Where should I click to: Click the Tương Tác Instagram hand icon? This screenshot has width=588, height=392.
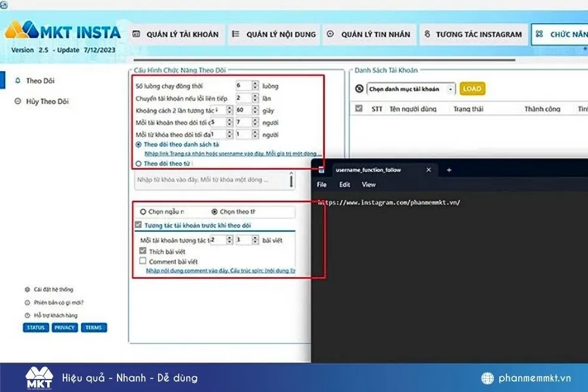[427, 35]
